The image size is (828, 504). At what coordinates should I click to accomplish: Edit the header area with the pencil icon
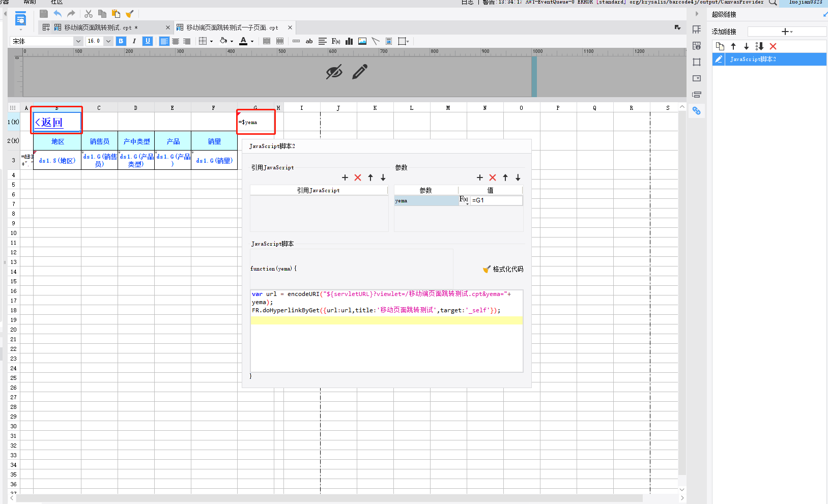pos(360,72)
